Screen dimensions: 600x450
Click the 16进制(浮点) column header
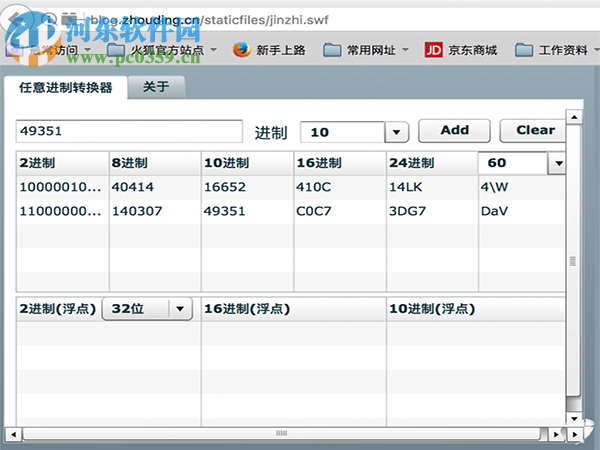point(293,309)
